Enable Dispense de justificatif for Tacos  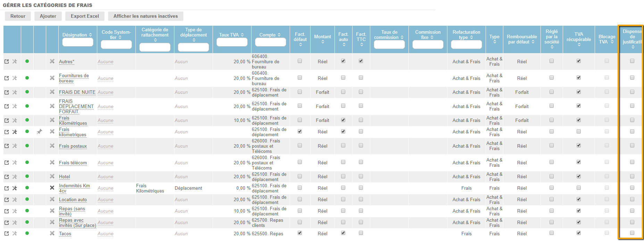[632, 233]
